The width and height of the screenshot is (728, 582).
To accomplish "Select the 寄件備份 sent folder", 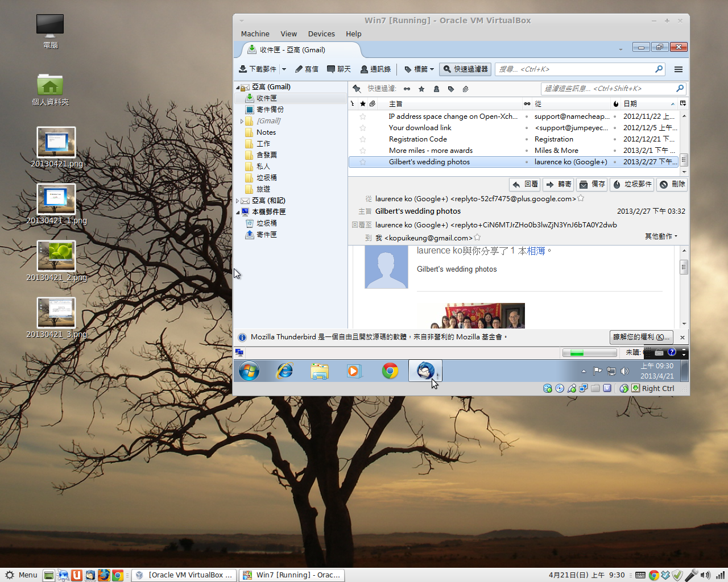I will [270, 110].
